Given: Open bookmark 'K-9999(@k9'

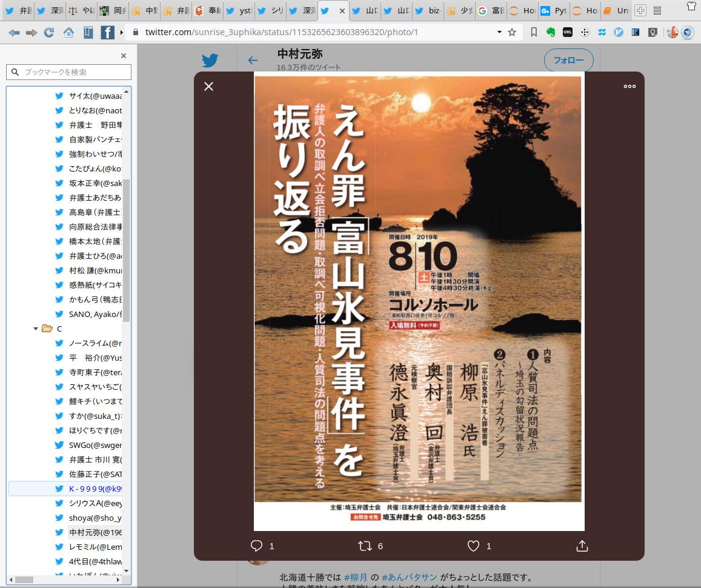Looking at the screenshot, I should tap(88, 489).
